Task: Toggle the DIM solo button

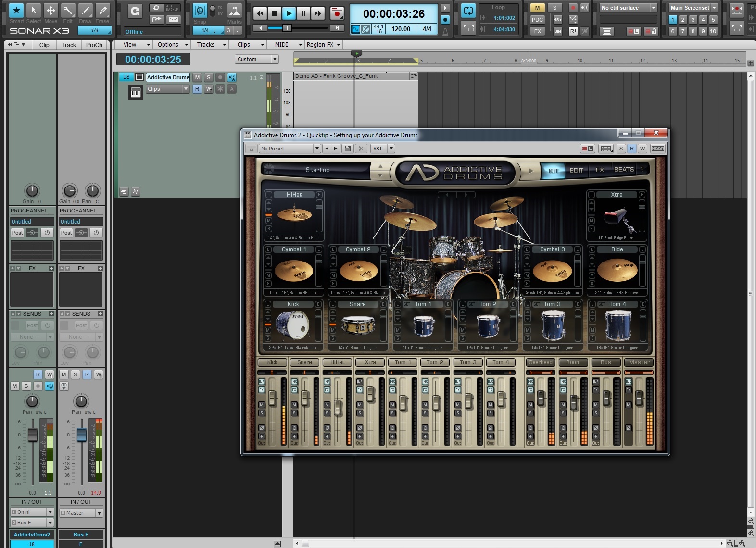Action: [x=558, y=31]
